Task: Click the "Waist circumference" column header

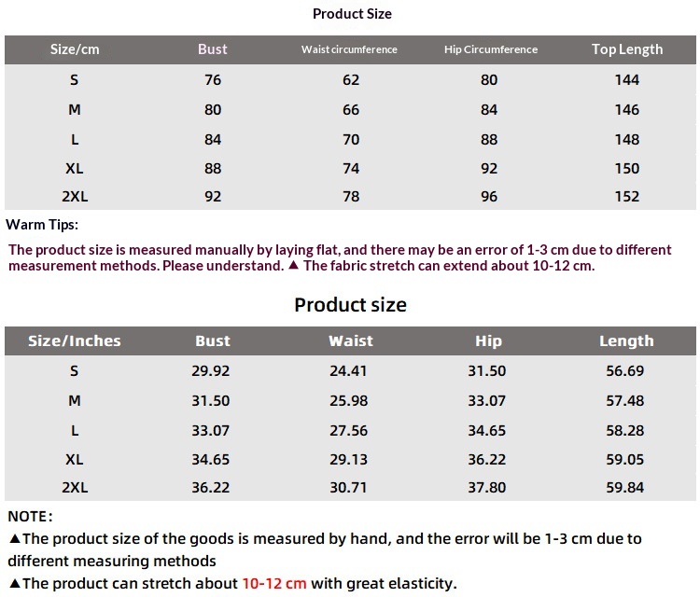Action: [x=349, y=49]
